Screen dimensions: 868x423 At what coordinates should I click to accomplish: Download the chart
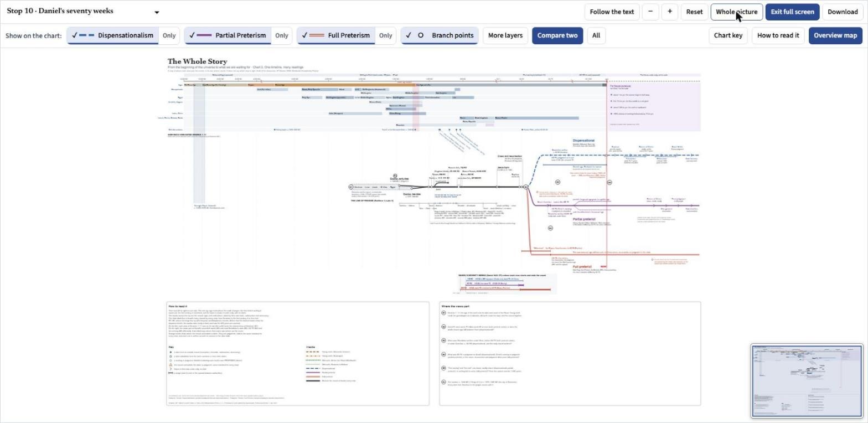coord(843,12)
